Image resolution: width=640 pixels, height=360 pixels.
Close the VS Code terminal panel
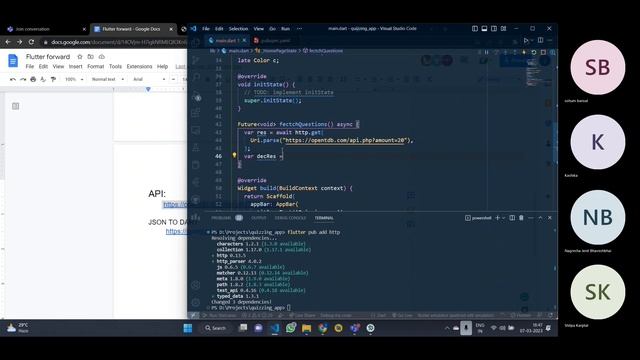[550, 218]
